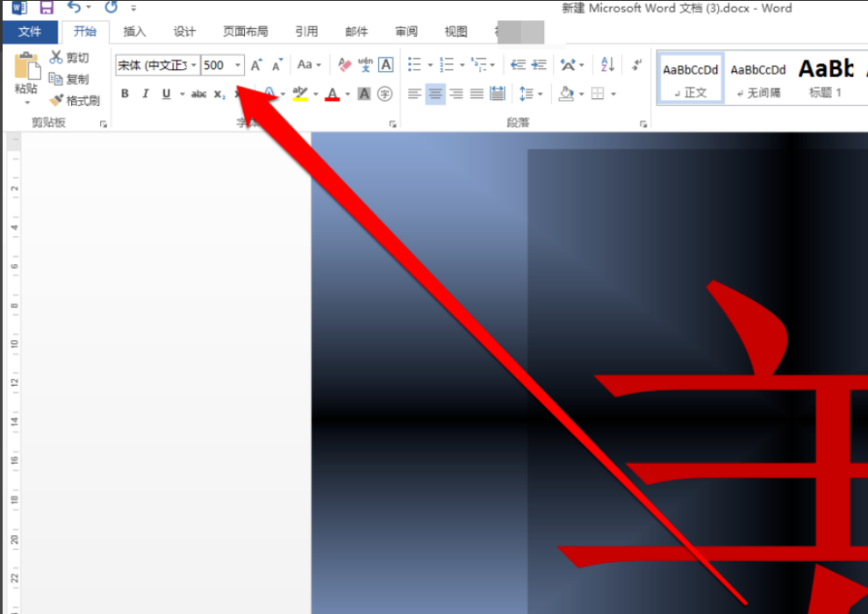Toggle Underline formatting
Viewport: 868px width, 614px height.
click(x=167, y=94)
